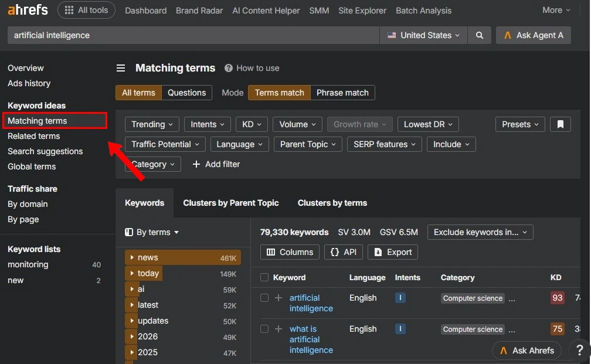Viewport: 591px width, 364px height.
Task: Switch to the Keywords tab
Action: click(145, 203)
